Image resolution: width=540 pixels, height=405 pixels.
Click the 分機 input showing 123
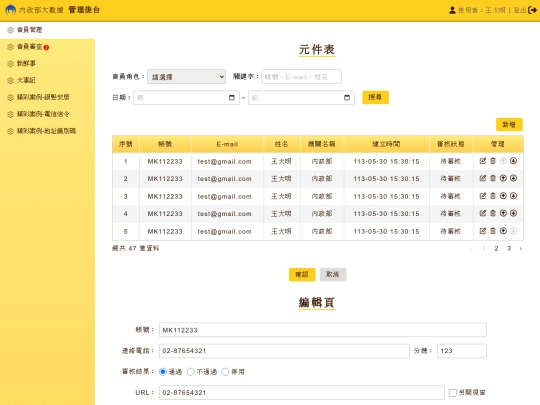[462, 351]
